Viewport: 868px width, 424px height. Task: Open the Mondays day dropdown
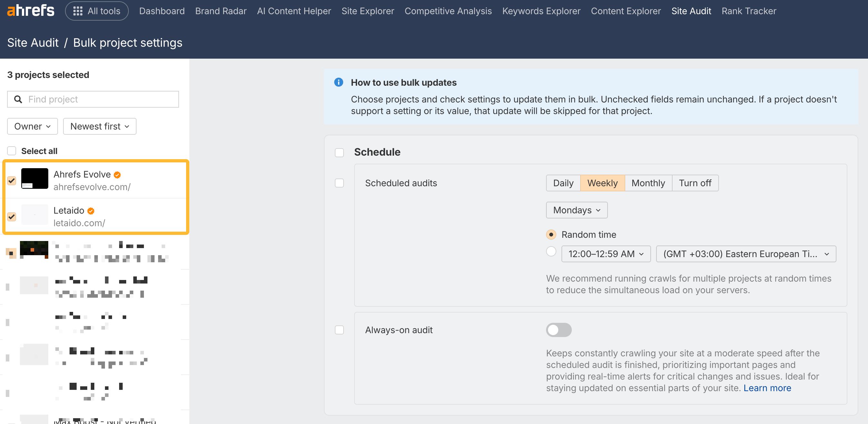tap(576, 210)
